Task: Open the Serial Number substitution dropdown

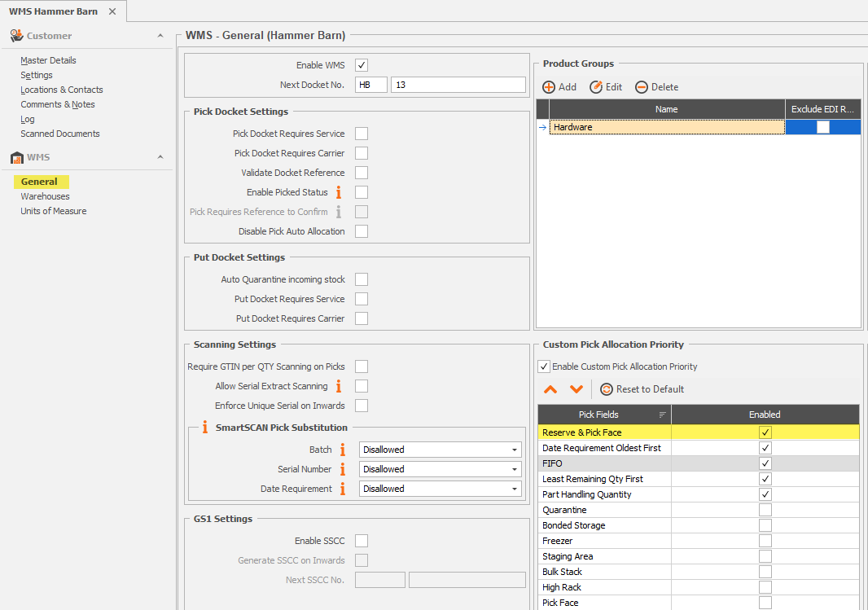Action: [515, 469]
